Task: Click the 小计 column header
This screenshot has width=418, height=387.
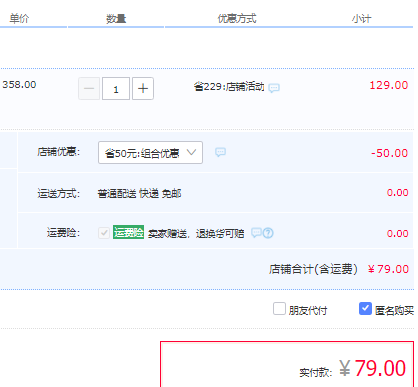Action: tap(361, 19)
